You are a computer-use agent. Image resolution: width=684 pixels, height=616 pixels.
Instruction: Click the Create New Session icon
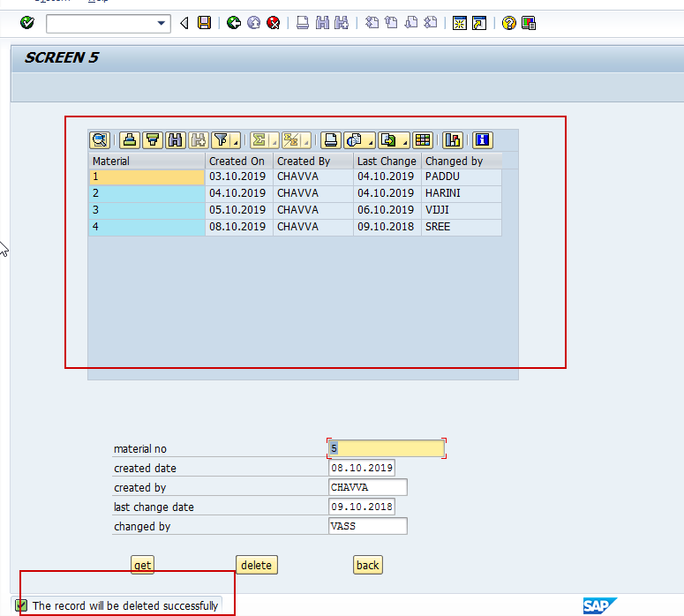(x=459, y=23)
